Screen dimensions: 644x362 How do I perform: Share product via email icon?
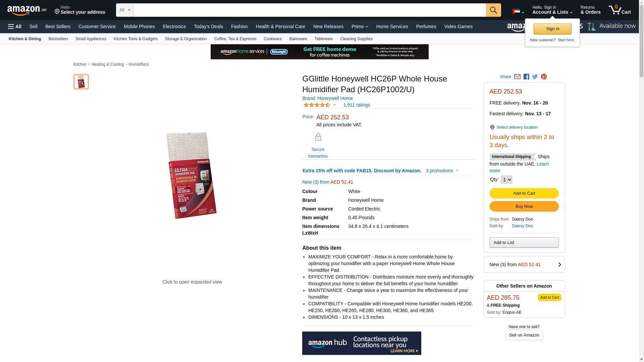[x=517, y=77]
